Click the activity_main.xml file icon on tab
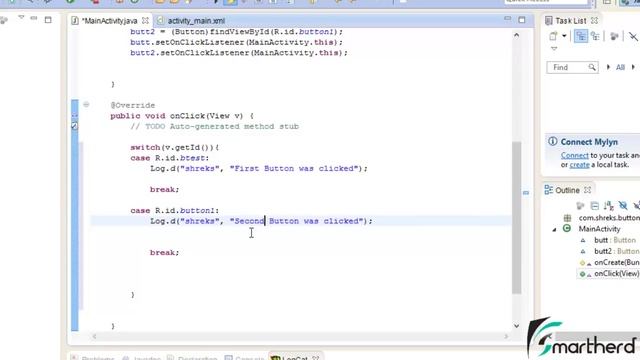The width and height of the screenshot is (640, 360). [160, 21]
